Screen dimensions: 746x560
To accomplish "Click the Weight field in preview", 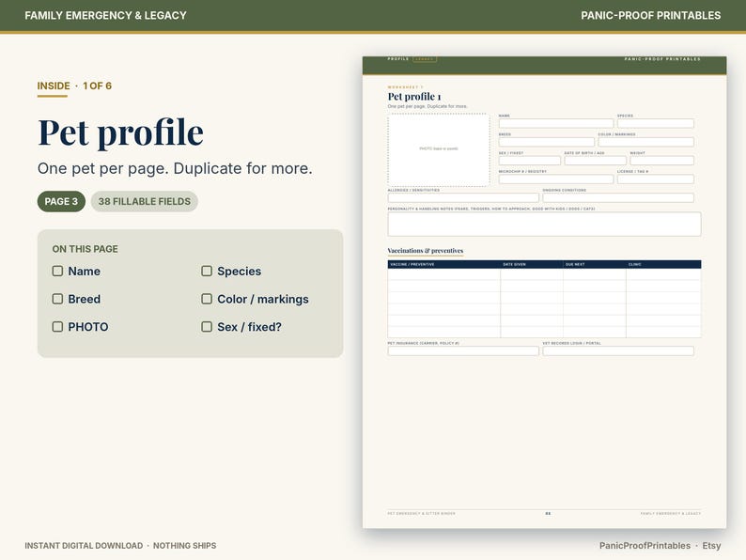I will [x=661, y=161].
